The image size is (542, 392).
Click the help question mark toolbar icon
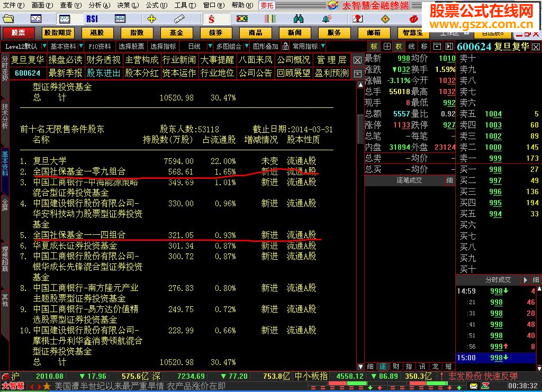[x=357, y=19]
